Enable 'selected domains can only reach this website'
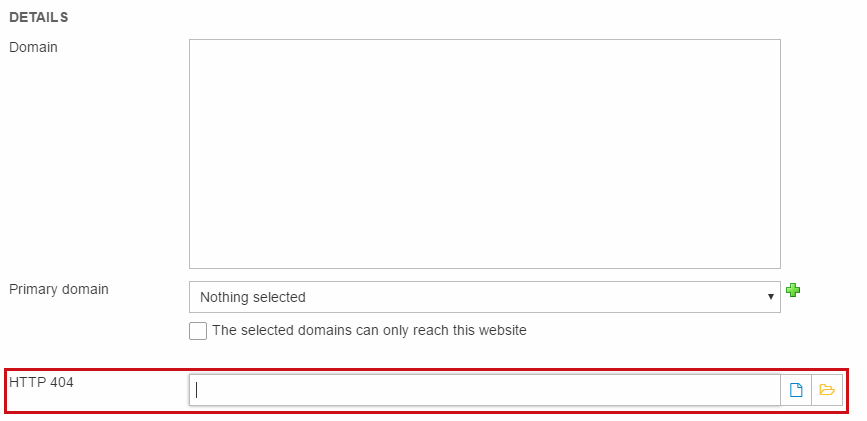Image resolution: width=867 pixels, height=421 pixels. pos(198,330)
